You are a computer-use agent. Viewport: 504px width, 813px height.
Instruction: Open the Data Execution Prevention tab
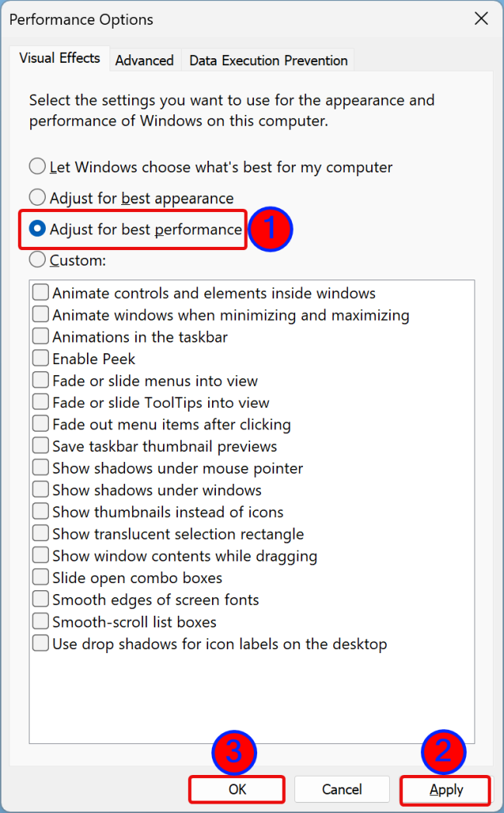[268, 60]
